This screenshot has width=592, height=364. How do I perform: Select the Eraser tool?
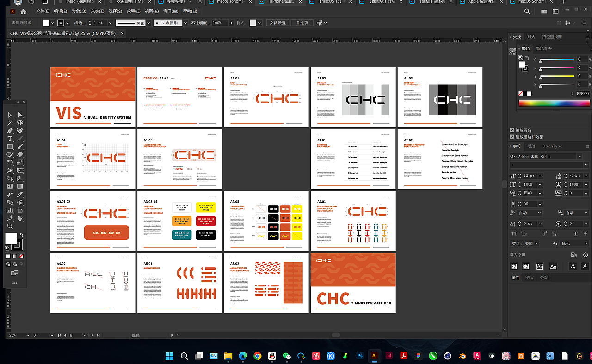click(x=20, y=155)
